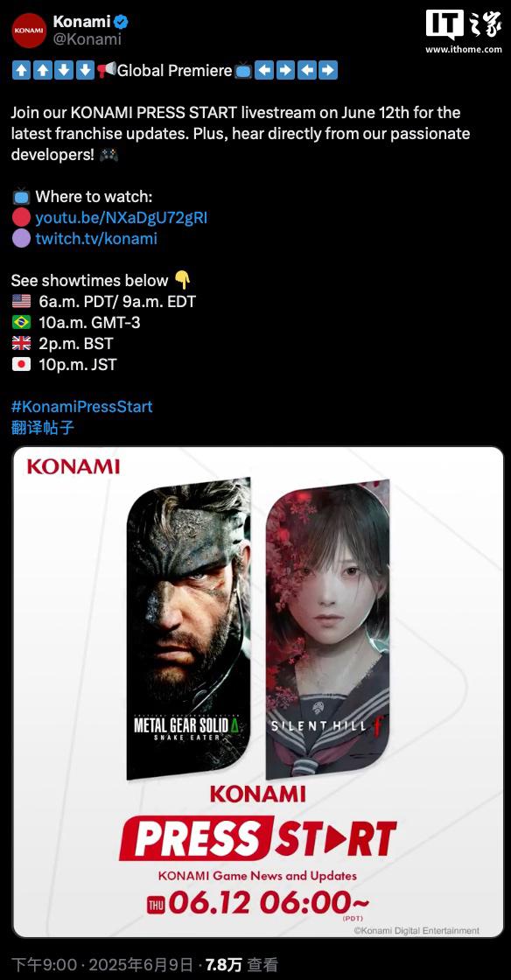The width and height of the screenshot is (511, 980).
Task: Click the Japan flag emoji next to JST
Action: (x=21, y=364)
